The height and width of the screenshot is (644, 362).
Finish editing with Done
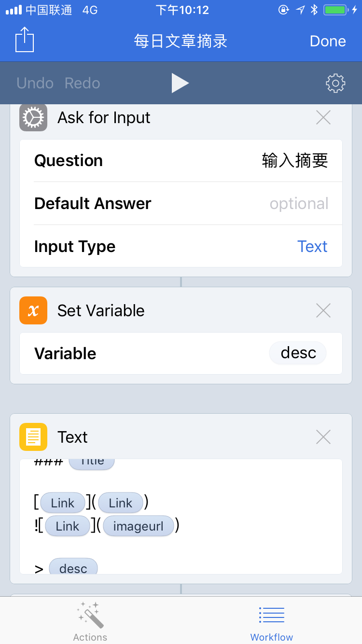point(328,41)
